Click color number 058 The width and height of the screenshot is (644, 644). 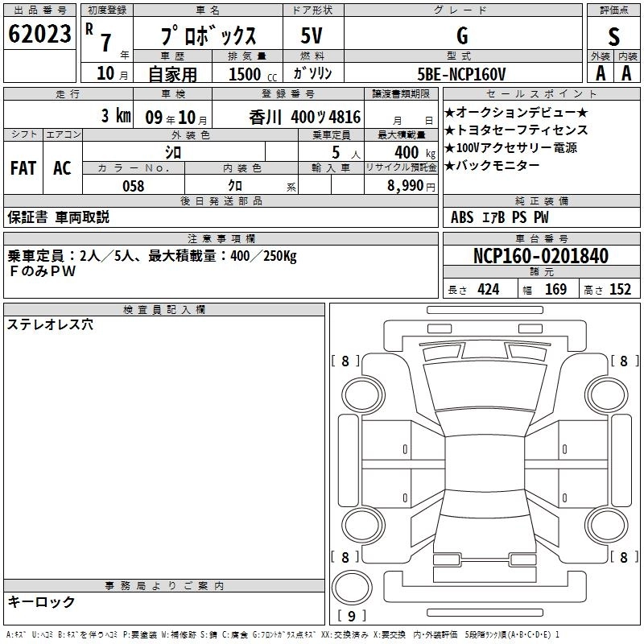tap(134, 186)
